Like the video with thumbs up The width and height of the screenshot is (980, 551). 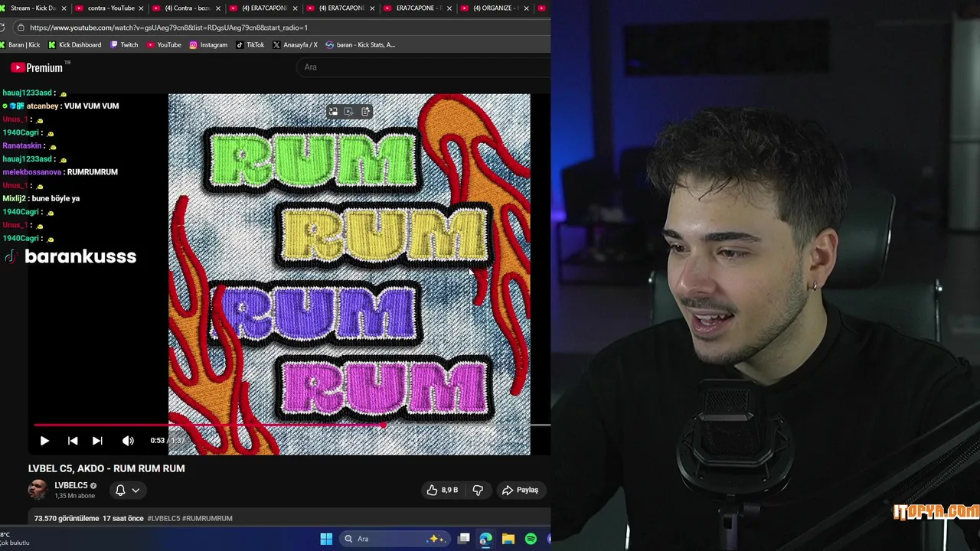tap(443, 490)
